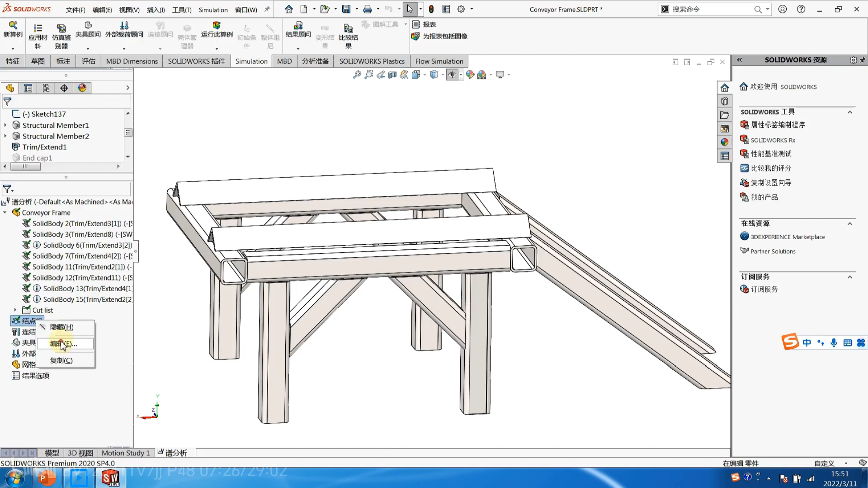Viewport: 868px width, 488px height.
Task: Collapse the 订阅服务 section
Action: pyautogui.click(x=850, y=277)
